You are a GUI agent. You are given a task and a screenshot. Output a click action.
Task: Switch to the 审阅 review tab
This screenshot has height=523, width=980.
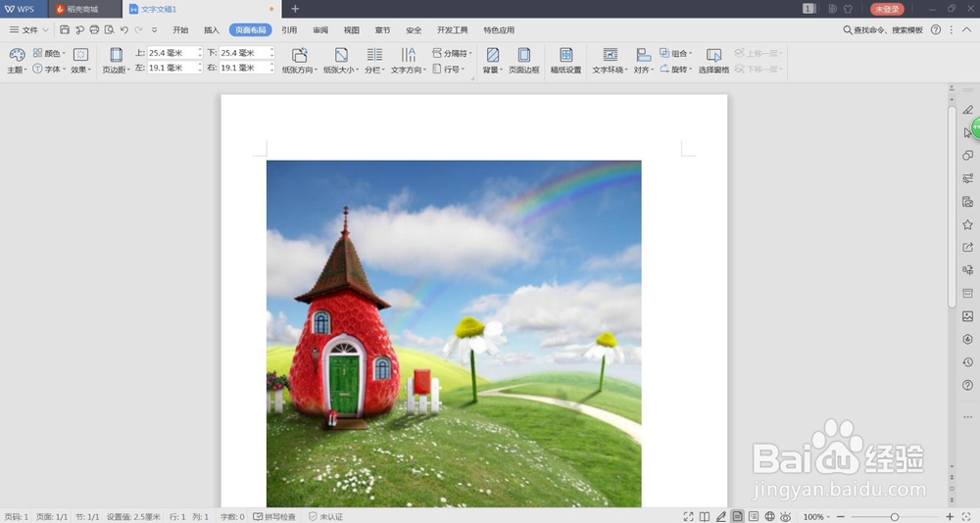coord(320,30)
